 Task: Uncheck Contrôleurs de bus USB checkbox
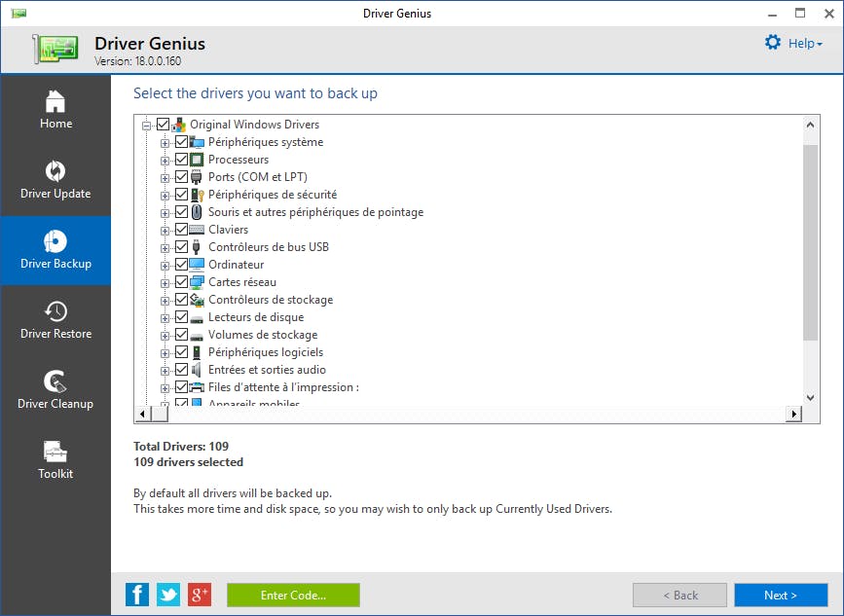[181, 247]
